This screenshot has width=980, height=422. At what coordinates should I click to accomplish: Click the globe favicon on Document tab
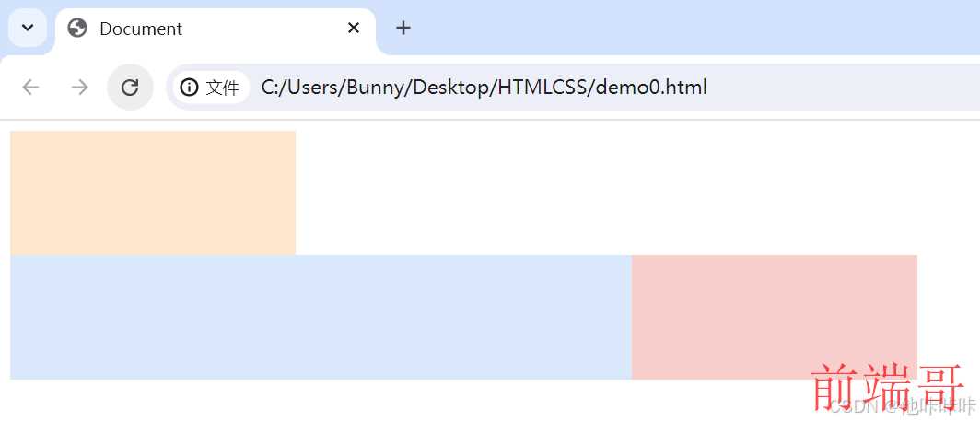click(77, 29)
